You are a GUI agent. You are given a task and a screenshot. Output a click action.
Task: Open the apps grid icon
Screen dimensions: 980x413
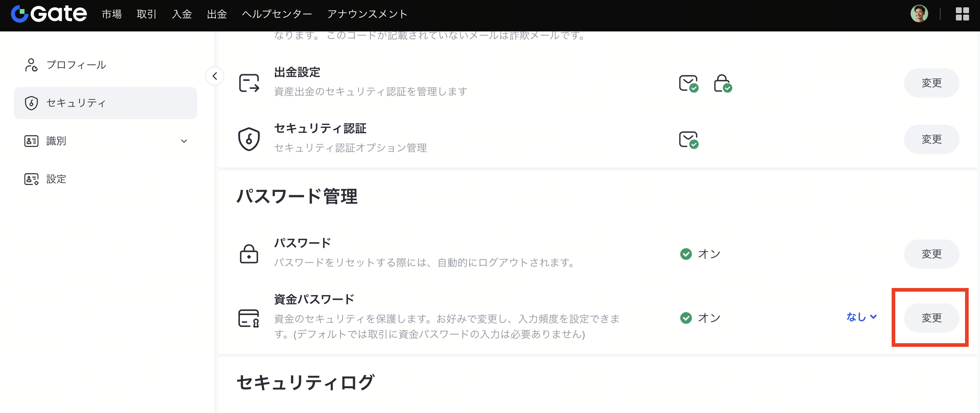tap(962, 14)
